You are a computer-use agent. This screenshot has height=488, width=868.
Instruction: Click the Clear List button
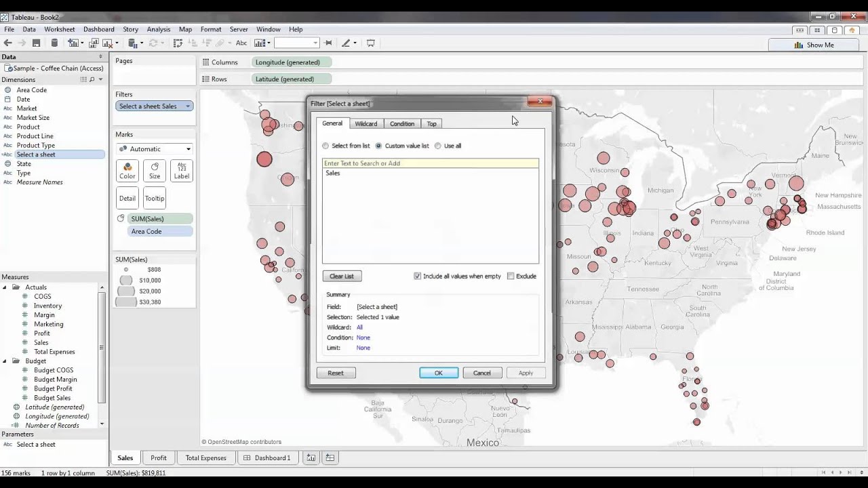point(342,276)
